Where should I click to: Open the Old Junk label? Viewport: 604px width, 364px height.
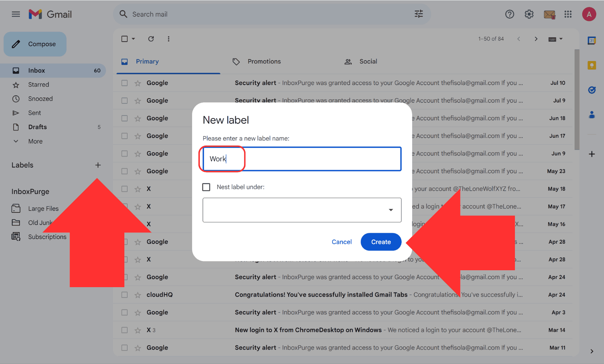click(x=40, y=222)
